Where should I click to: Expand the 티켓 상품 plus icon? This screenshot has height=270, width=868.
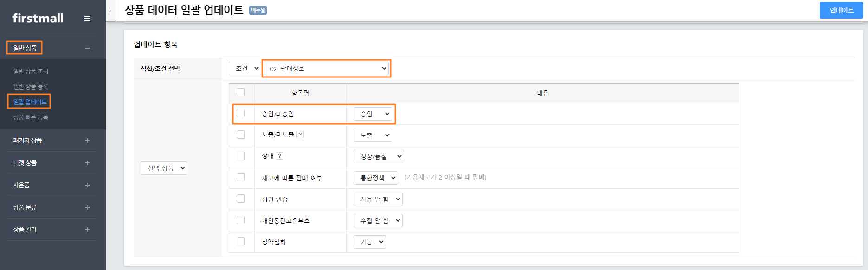pyautogui.click(x=88, y=163)
